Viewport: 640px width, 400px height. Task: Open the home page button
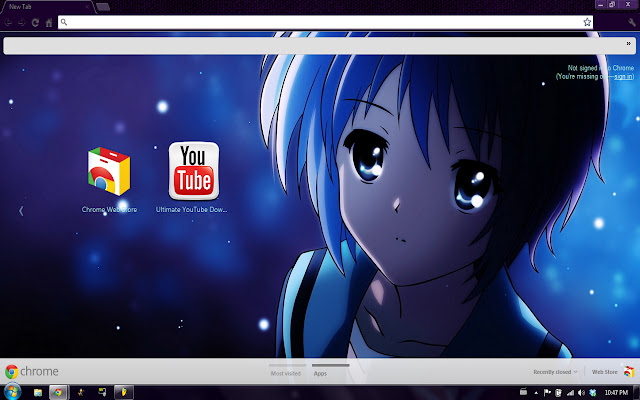49,23
